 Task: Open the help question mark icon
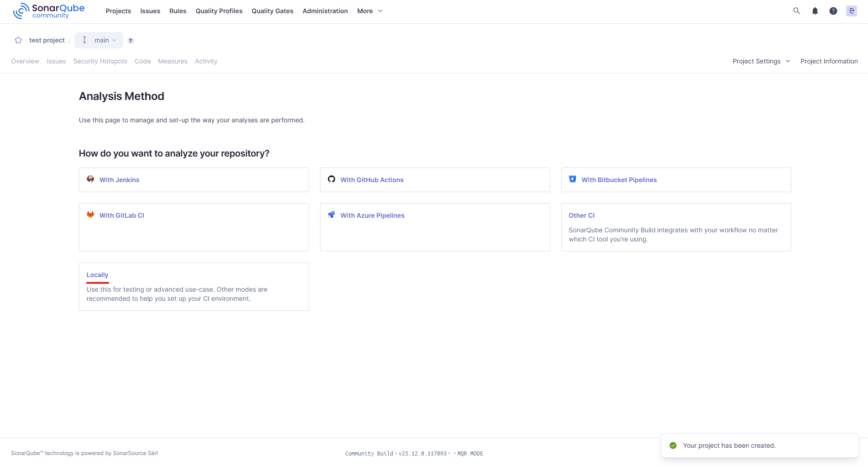833,11
